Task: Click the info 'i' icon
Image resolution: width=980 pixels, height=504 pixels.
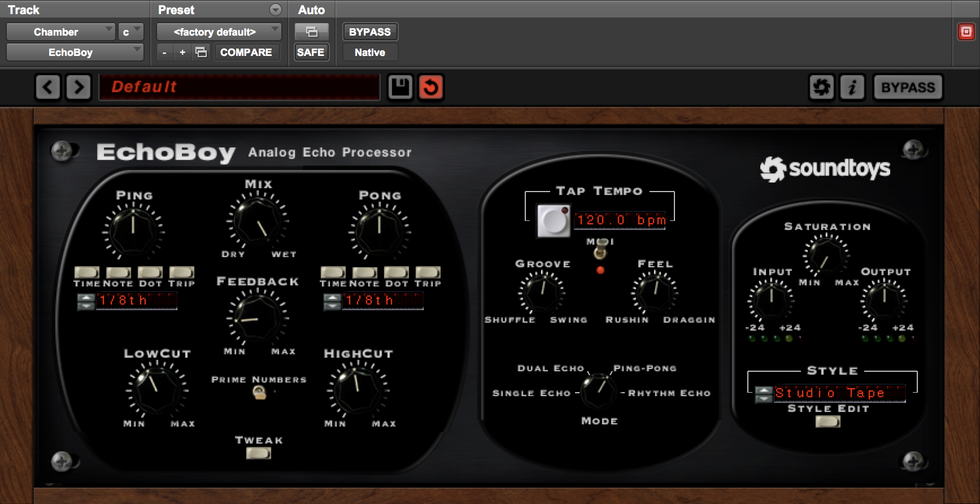Action: 852,88
